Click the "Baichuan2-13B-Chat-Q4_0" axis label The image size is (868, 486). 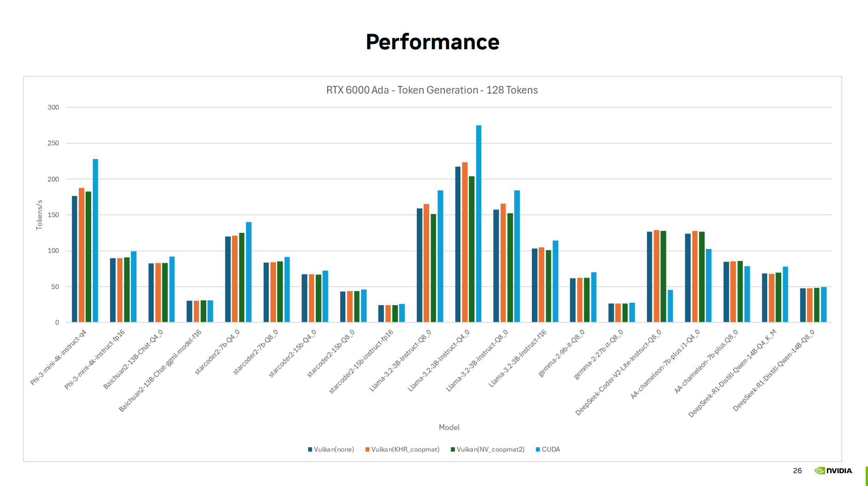point(133,359)
